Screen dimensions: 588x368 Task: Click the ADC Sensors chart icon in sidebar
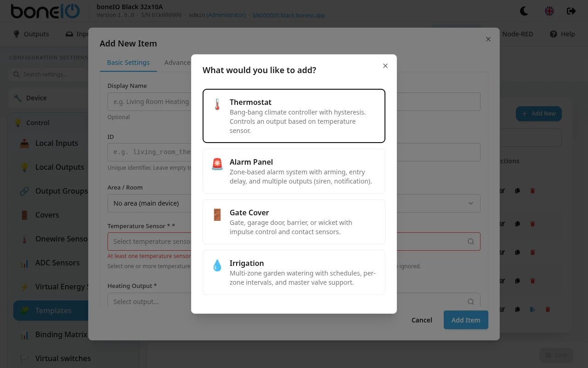pos(25,263)
